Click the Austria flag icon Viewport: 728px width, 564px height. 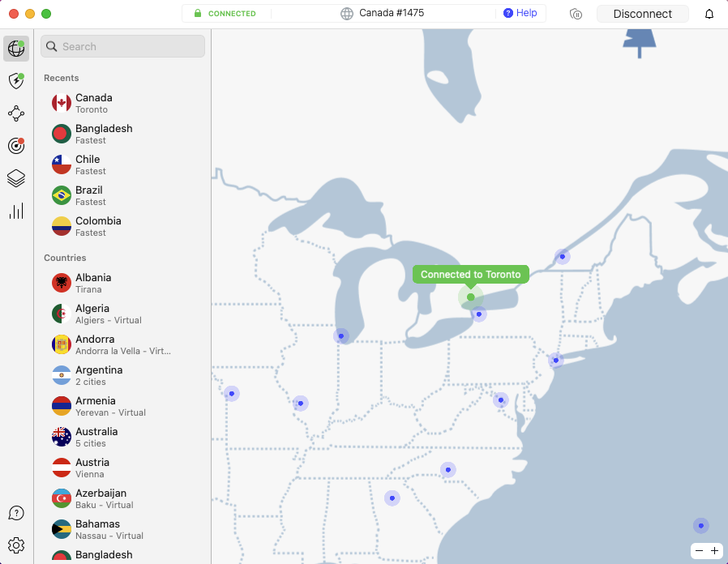tap(62, 468)
